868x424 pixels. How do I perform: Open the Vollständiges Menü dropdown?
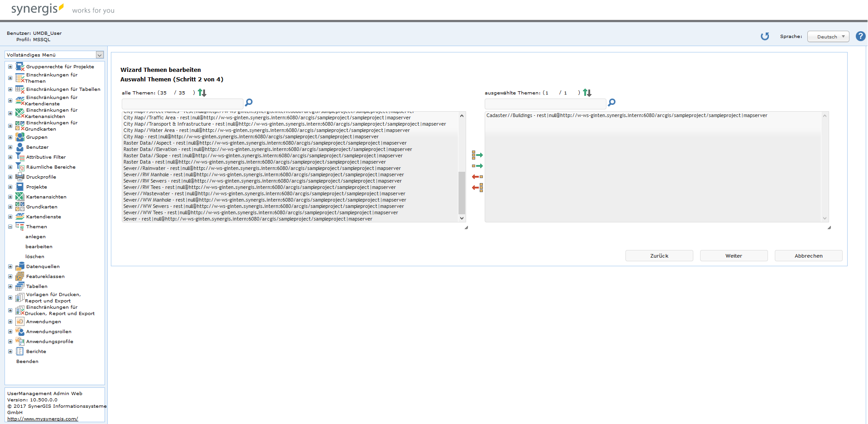(99, 55)
